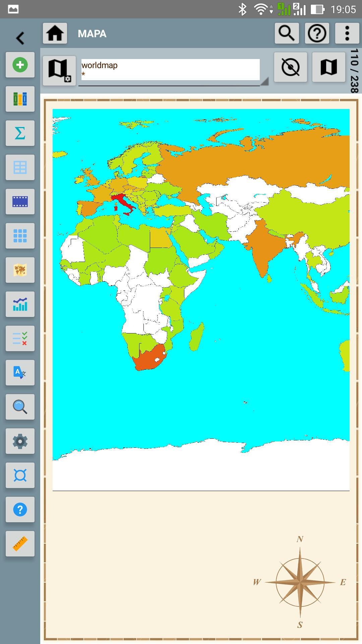Tap the battery indicator in status bar
362x644 pixels.
point(317,9)
